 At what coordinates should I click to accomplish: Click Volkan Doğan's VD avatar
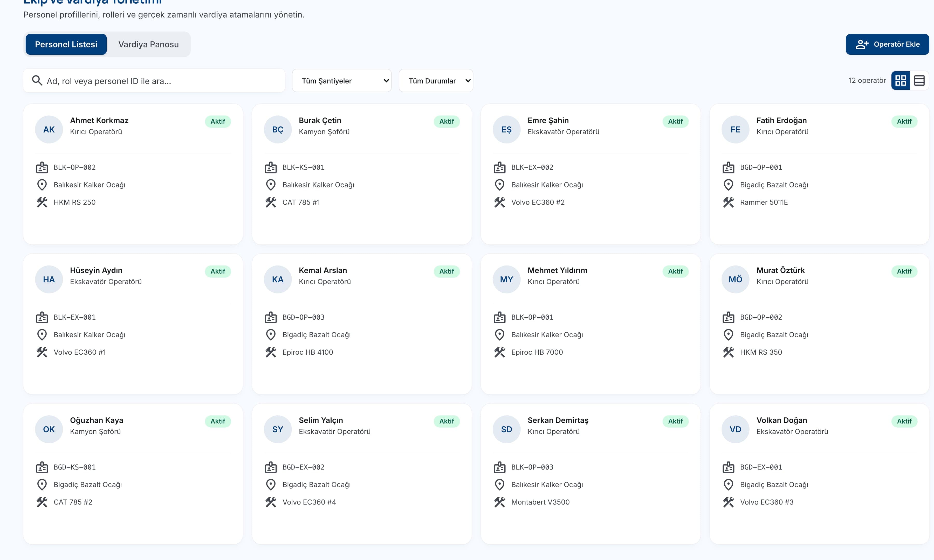735,429
